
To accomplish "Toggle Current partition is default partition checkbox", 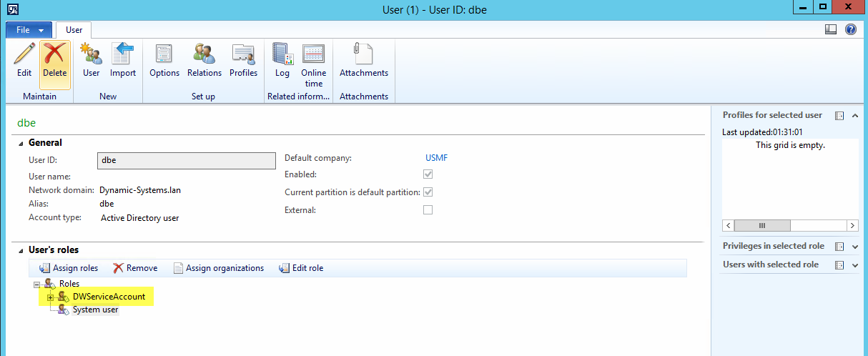I will (x=428, y=192).
